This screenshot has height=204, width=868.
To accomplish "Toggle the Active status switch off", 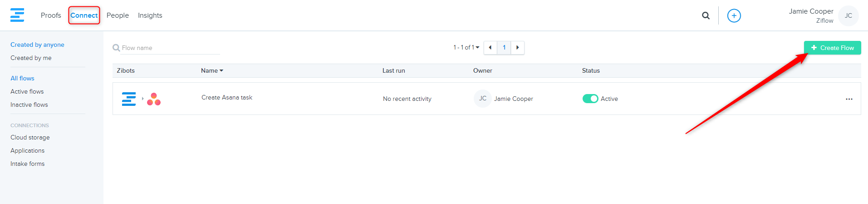I will [x=590, y=99].
